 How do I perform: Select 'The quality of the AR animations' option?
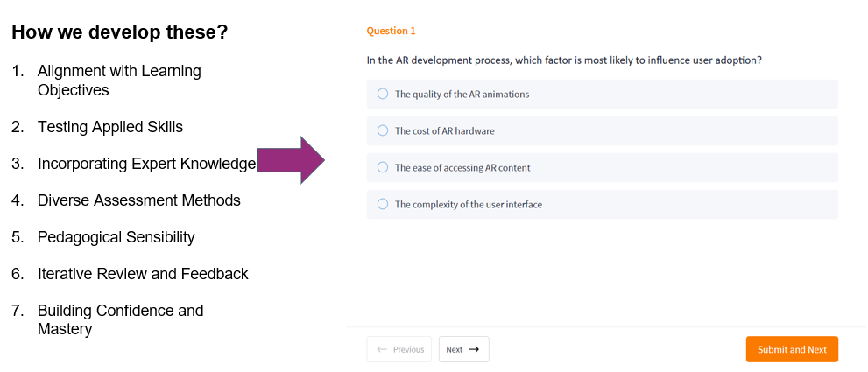383,94
